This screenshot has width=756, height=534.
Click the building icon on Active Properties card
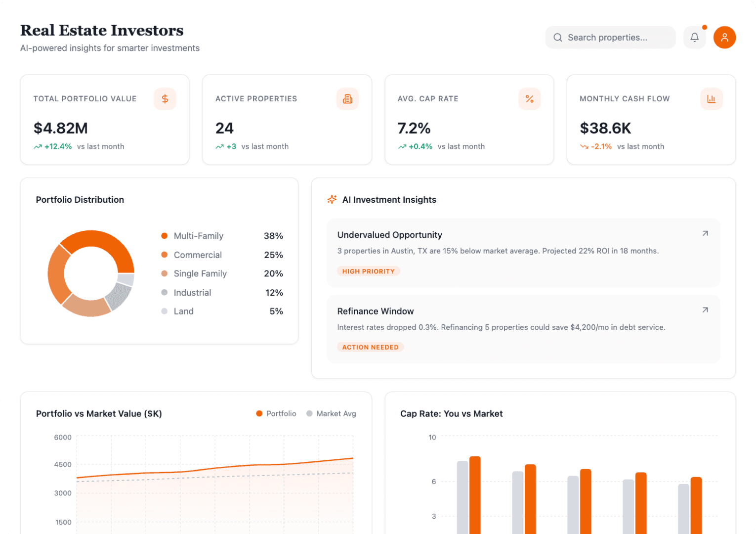point(347,99)
